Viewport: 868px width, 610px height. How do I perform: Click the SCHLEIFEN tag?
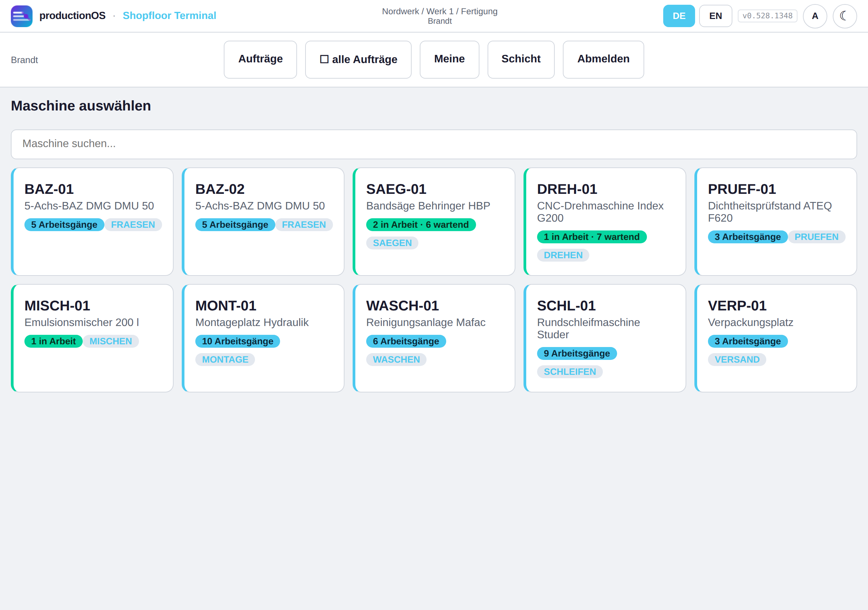pos(570,371)
